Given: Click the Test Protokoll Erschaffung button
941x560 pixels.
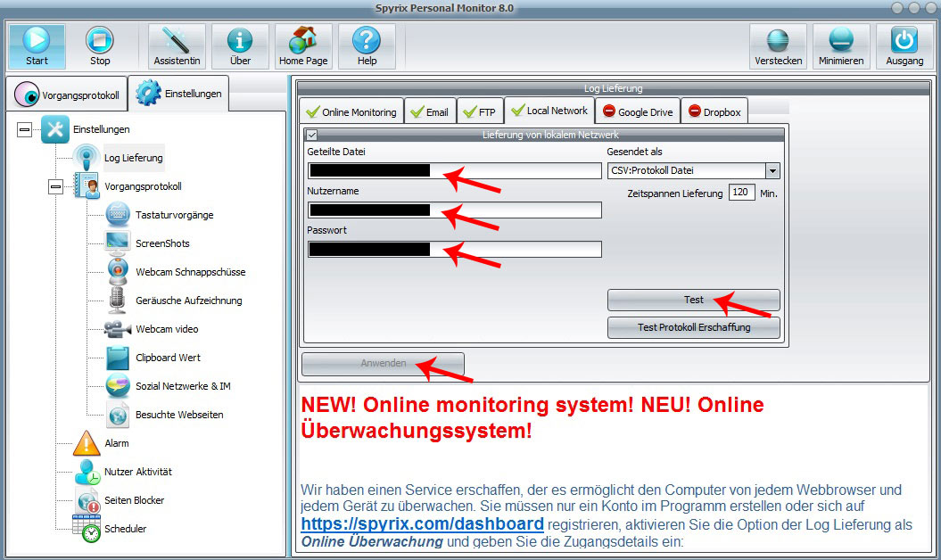Looking at the screenshot, I should coord(694,327).
